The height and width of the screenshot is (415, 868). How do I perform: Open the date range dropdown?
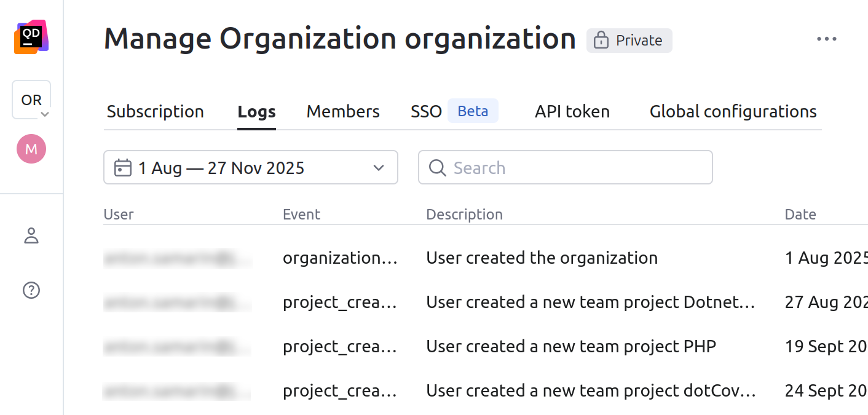tap(378, 167)
